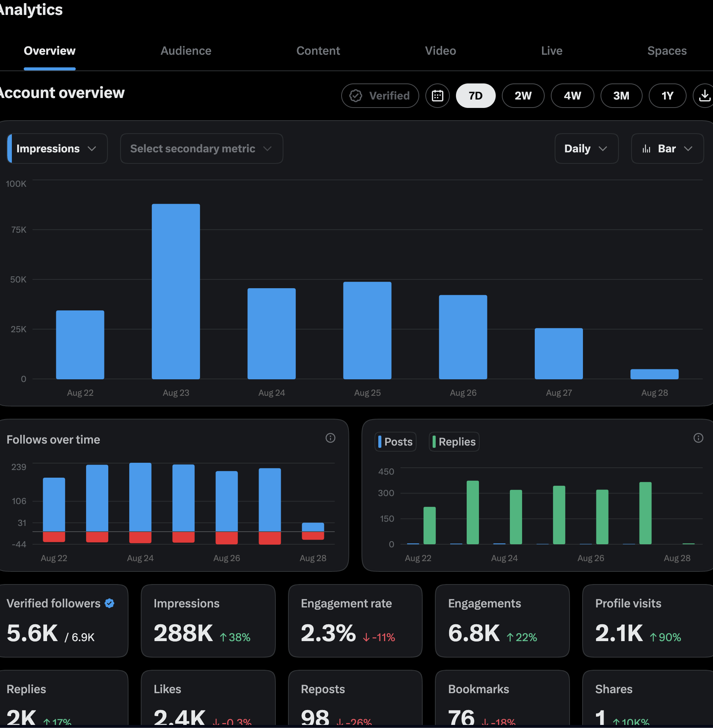This screenshot has width=713, height=728.
Task: Click the checkmark badge in the Verified filter
Action: [x=356, y=96]
